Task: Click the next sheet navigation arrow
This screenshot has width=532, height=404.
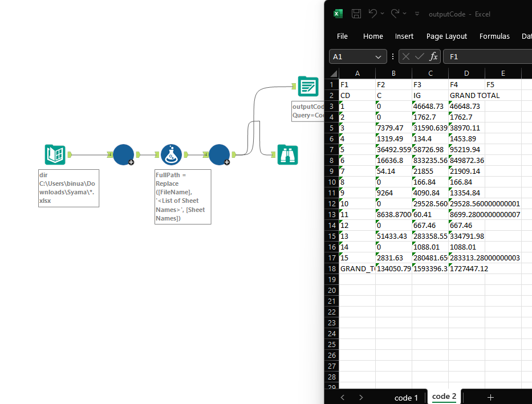Action: [x=361, y=397]
